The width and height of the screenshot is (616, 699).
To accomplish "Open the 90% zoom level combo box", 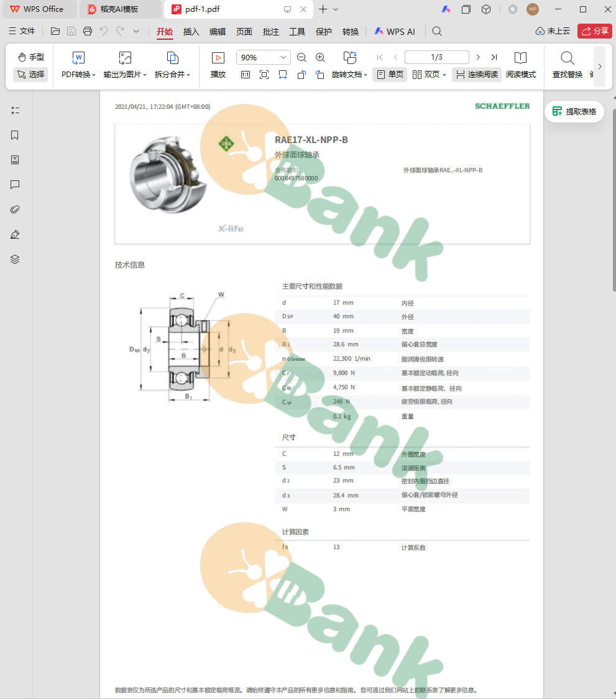I will (264, 57).
